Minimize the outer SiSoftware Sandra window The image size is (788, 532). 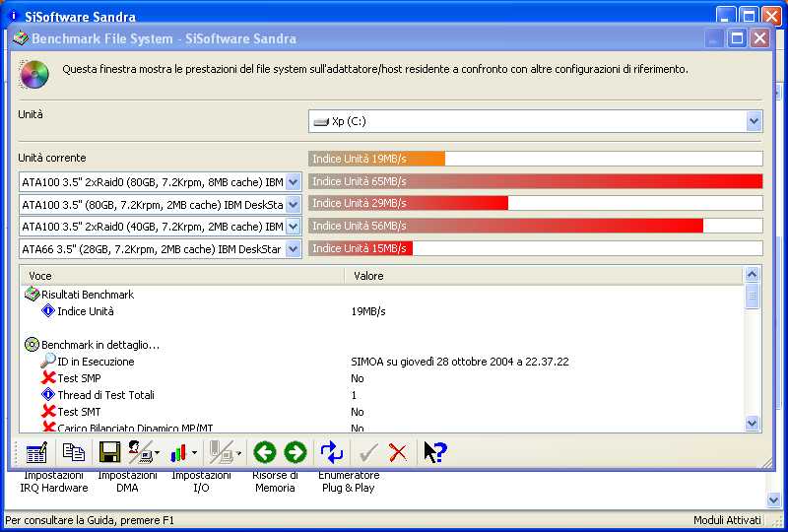pos(725,16)
